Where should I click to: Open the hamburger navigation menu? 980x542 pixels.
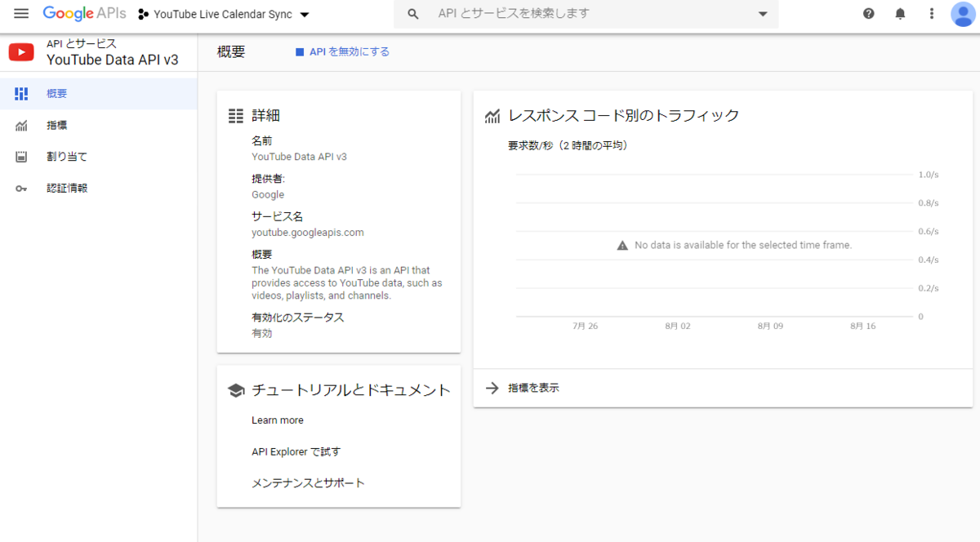(21, 14)
